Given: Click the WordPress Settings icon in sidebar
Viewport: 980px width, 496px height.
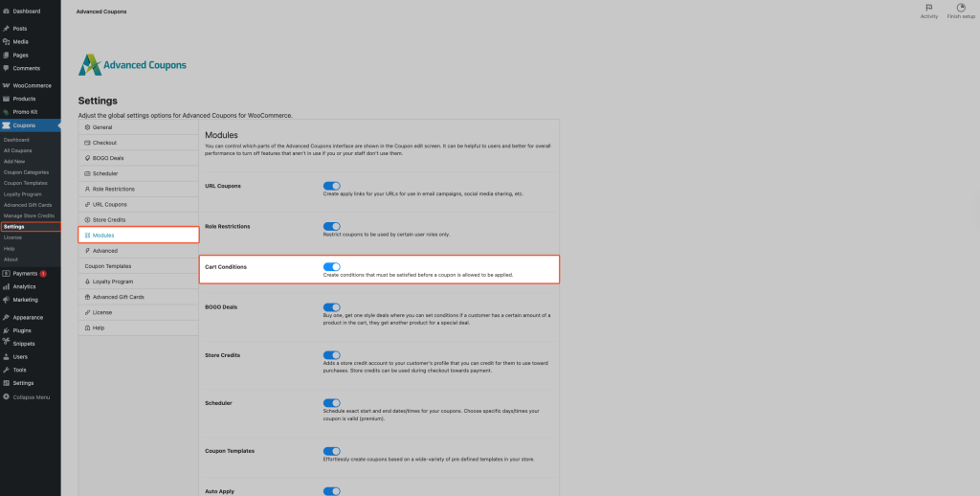Looking at the screenshot, I should point(7,383).
